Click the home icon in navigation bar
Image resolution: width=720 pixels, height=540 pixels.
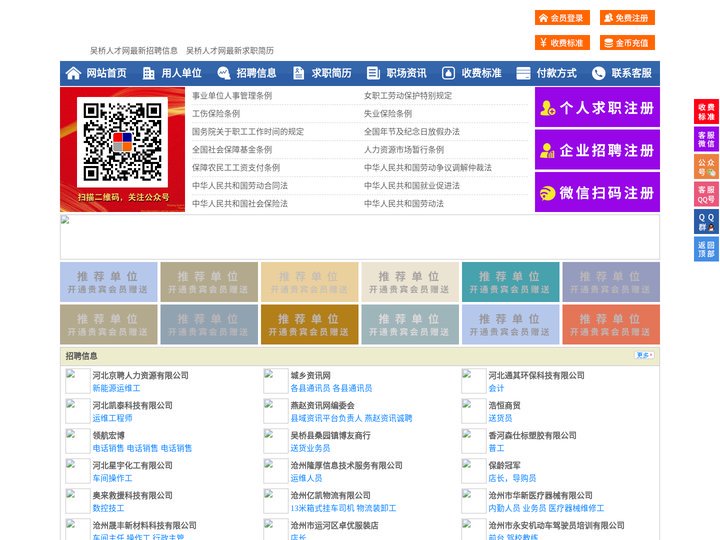click(73, 73)
